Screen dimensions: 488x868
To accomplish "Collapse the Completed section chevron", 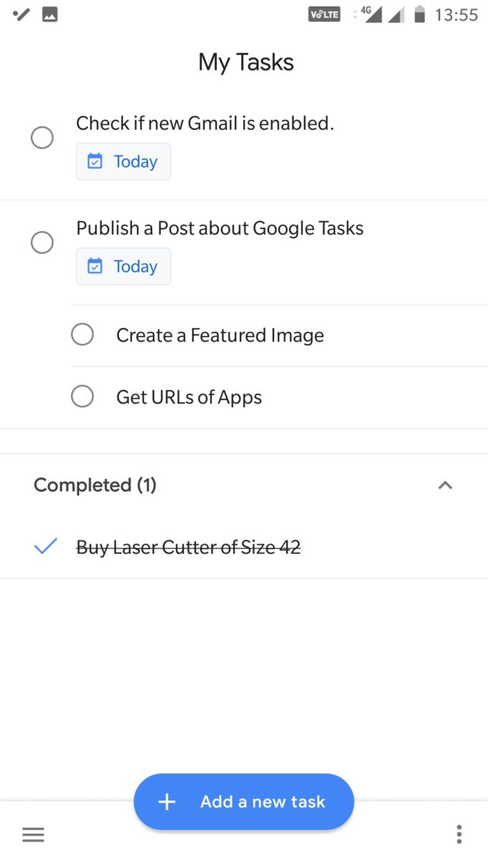I will pos(445,485).
